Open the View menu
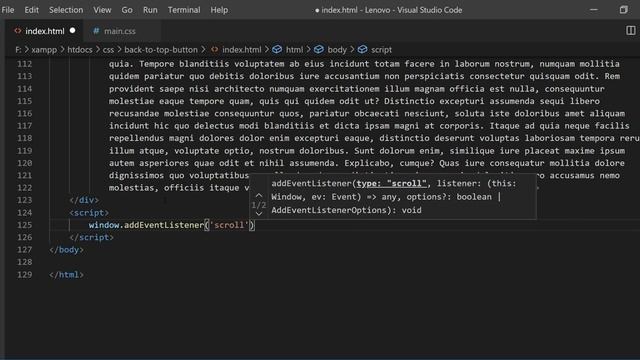Image resolution: width=640 pixels, height=360 pixels. [102, 10]
